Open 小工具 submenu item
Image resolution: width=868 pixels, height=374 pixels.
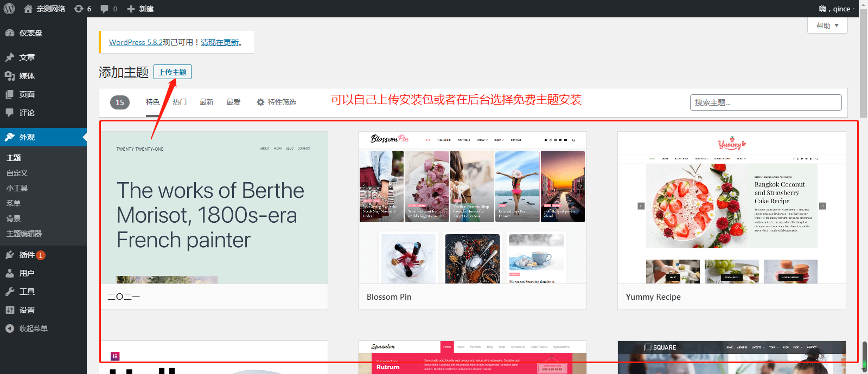coord(17,188)
